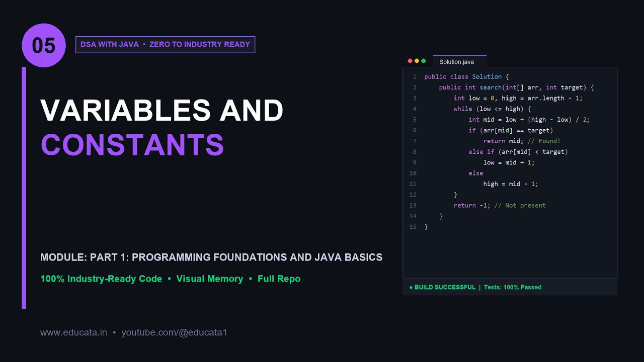Click the 'int mid = low +' line
The image size is (644, 362).
[529, 120]
